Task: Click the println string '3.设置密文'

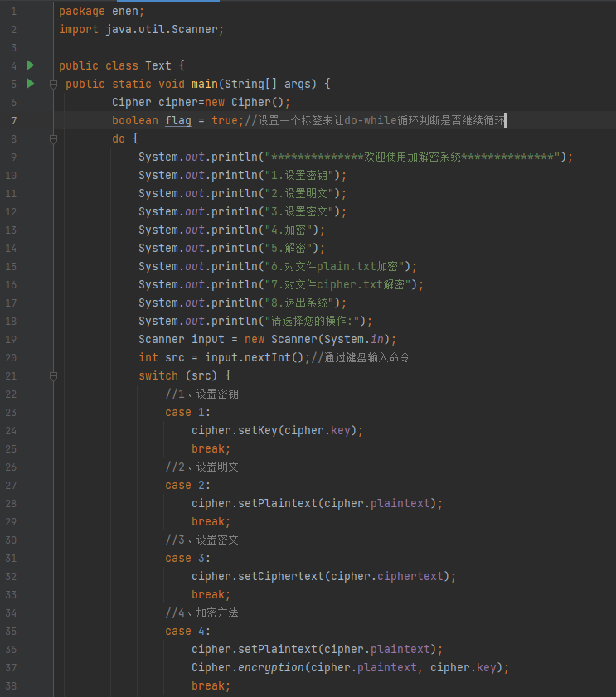Action: [299, 211]
